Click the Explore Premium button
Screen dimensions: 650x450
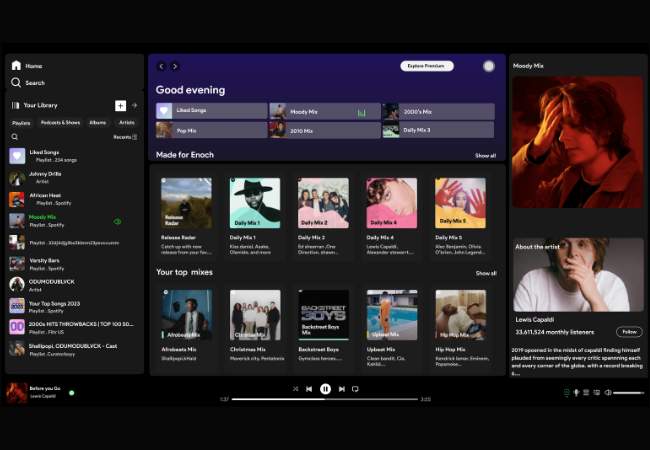pos(427,66)
